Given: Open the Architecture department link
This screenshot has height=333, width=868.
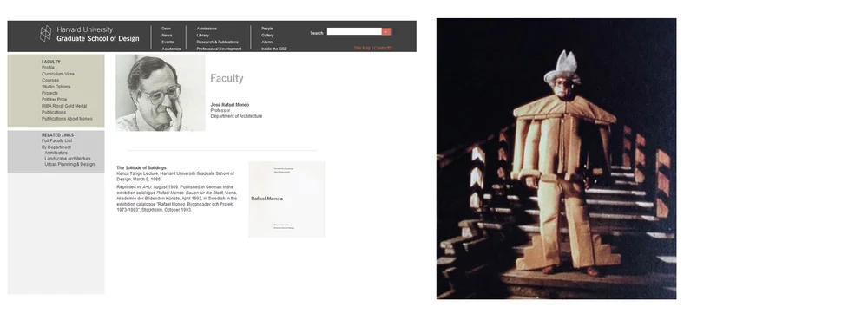Looking at the screenshot, I should pyautogui.click(x=56, y=153).
